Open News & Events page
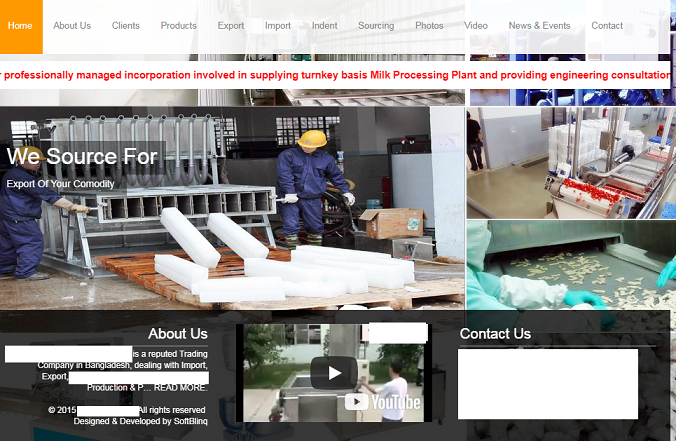This screenshot has height=441, width=676. click(x=539, y=26)
